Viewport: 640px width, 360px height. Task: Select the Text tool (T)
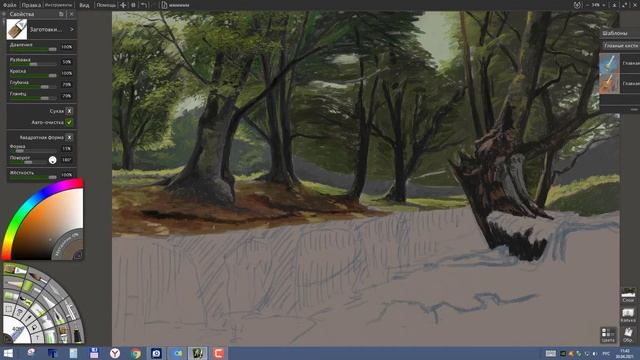(37, 338)
